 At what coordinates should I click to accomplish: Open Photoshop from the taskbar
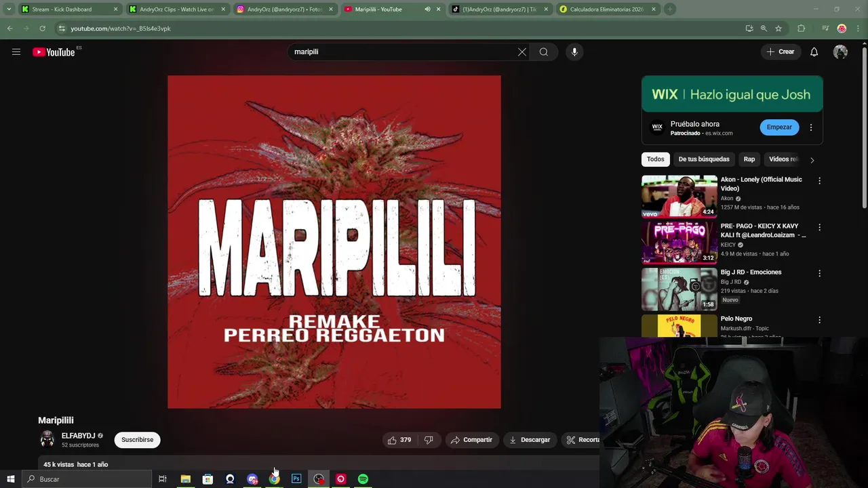(296, 479)
